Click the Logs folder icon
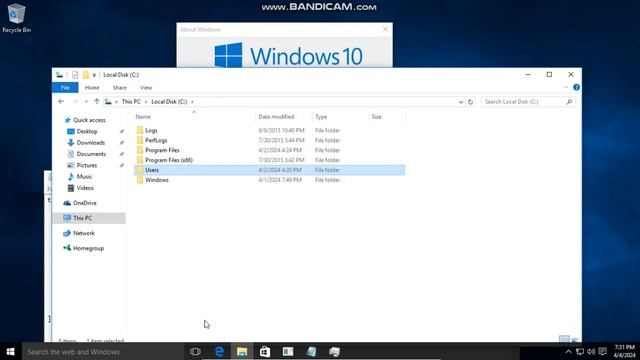This screenshot has height=360, width=640. point(140,131)
